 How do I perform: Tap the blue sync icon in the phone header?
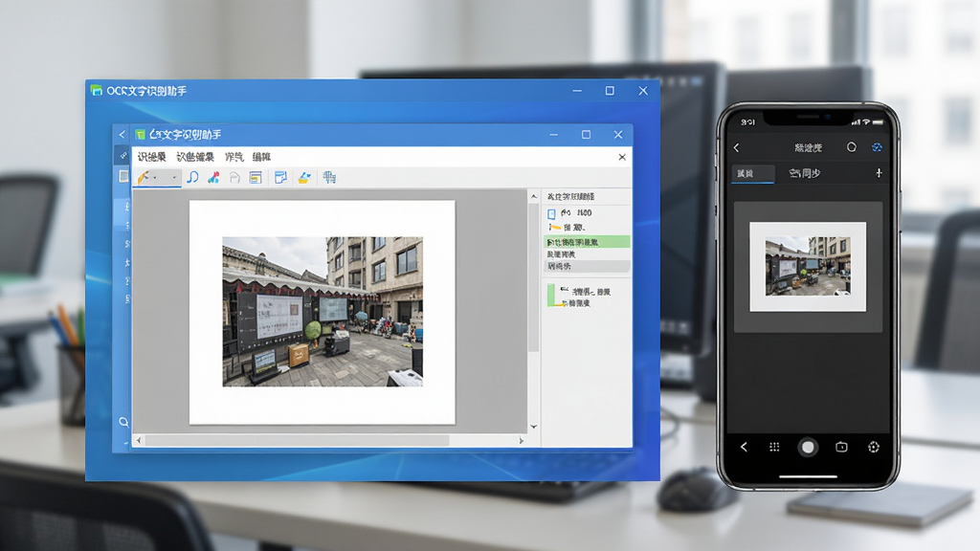(x=877, y=147)
